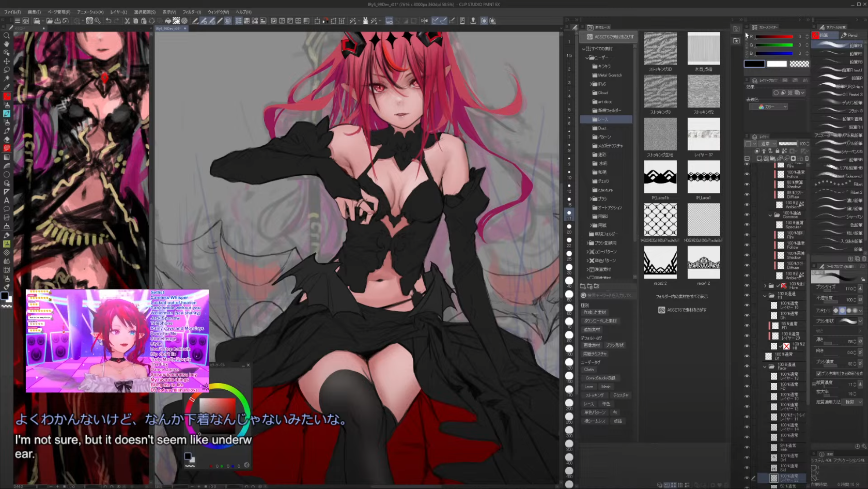Select the レース folder in material tree
Viewport: 868px width, 489px height.
(606, 119)
